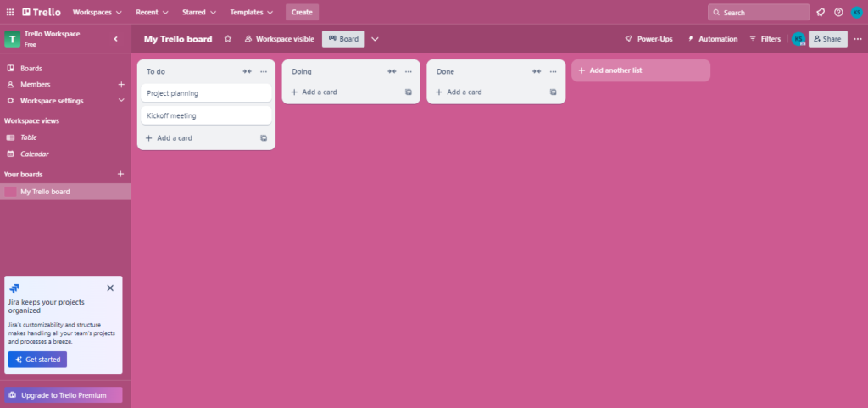The image size is (868, 408).
Task: Click the Search input field
Action: click(x=759, y=13)
